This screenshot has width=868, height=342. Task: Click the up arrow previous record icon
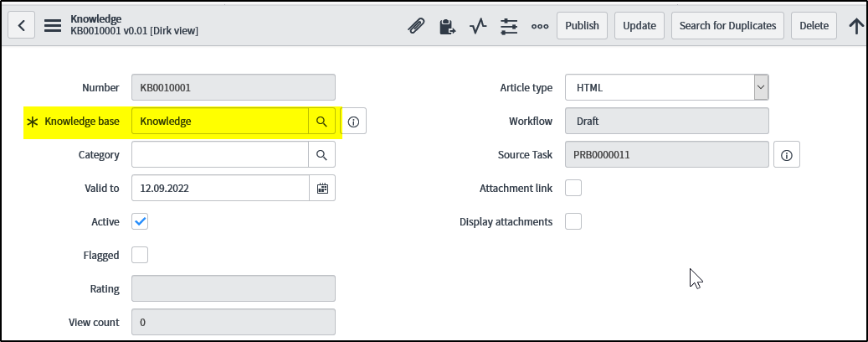[856, 25]
